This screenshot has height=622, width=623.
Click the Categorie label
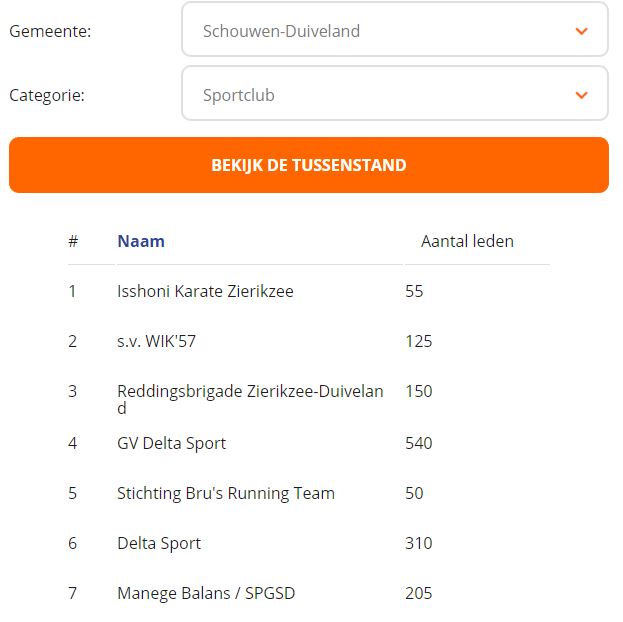point(47,95)
